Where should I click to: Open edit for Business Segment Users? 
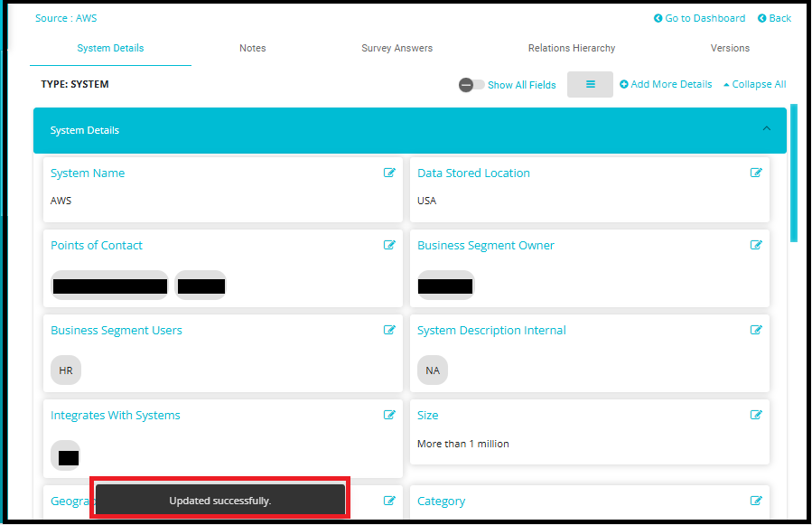point(389,330)
